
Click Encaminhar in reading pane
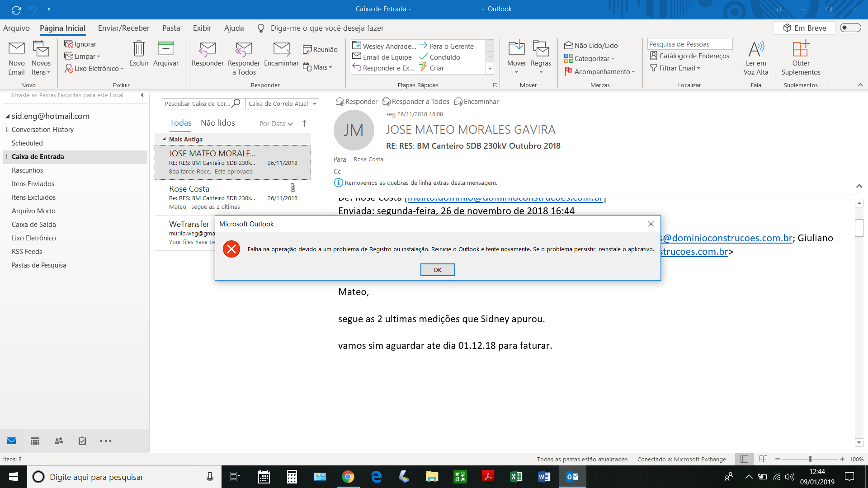click(x=476, y=102)
